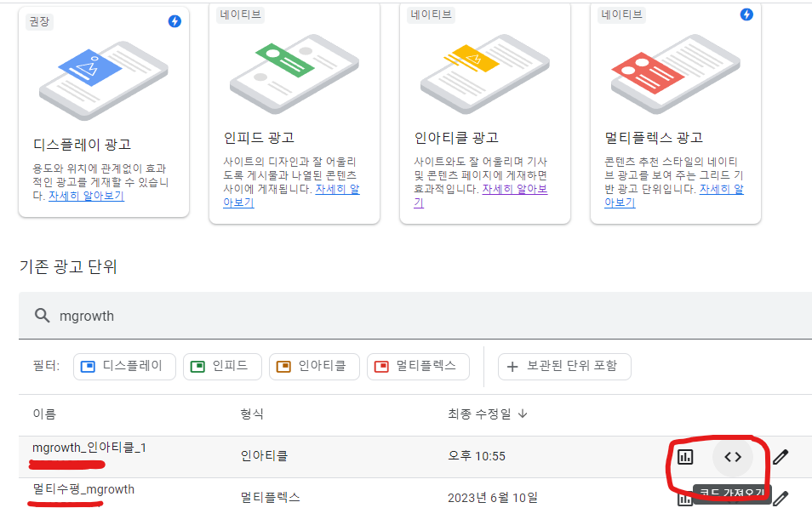The image size is (812, 508).
Task: Click the search magnifier icon
Action: pos(43,315)
